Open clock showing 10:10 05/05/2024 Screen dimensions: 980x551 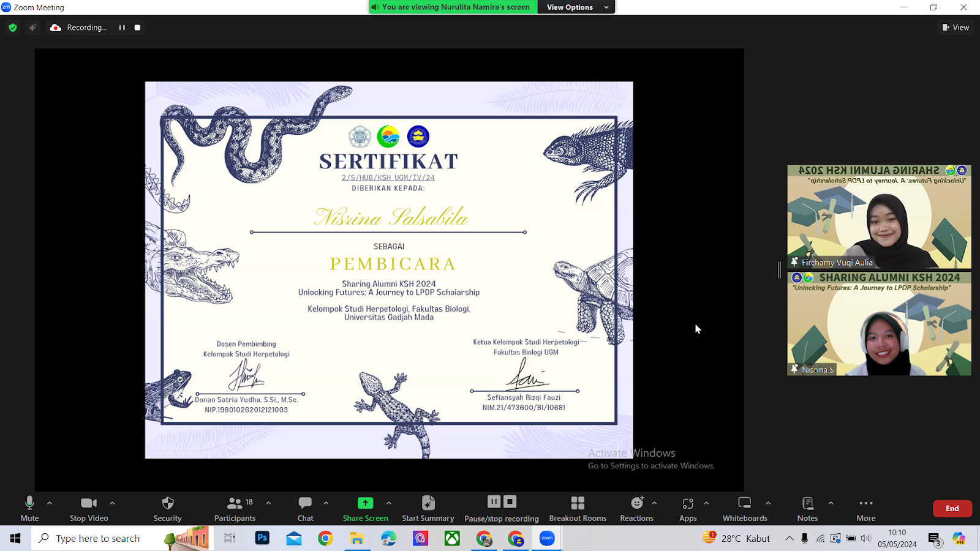(897, 538)
